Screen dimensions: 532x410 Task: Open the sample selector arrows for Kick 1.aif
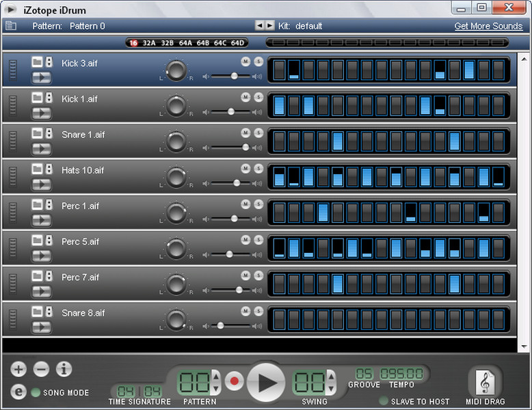click(49, 98)
